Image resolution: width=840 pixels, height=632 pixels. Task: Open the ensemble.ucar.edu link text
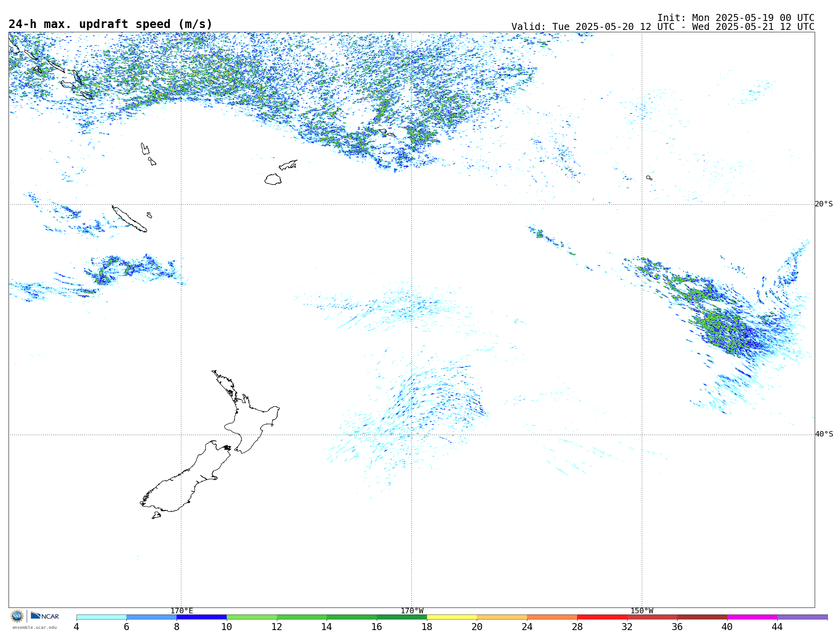pos(34,627)
